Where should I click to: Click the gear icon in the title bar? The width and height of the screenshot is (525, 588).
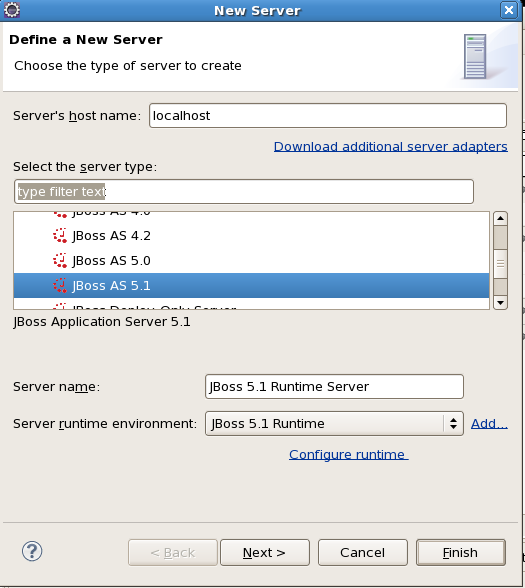(x=12, y=10)
